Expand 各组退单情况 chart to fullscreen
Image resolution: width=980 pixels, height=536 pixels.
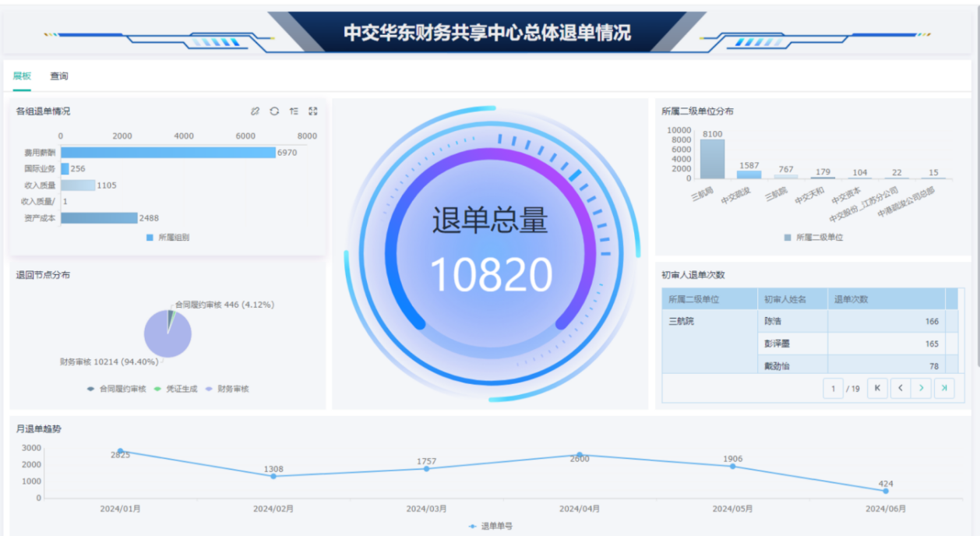tap(313, 111)
